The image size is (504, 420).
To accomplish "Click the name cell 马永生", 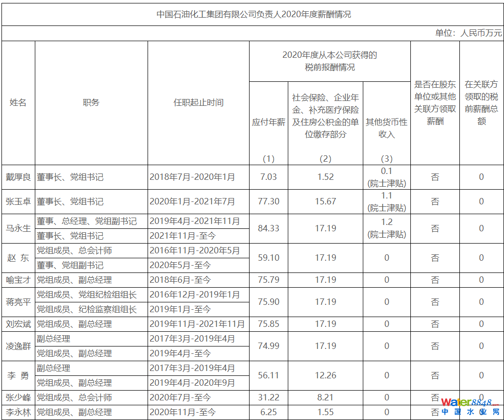I will 18,228.
